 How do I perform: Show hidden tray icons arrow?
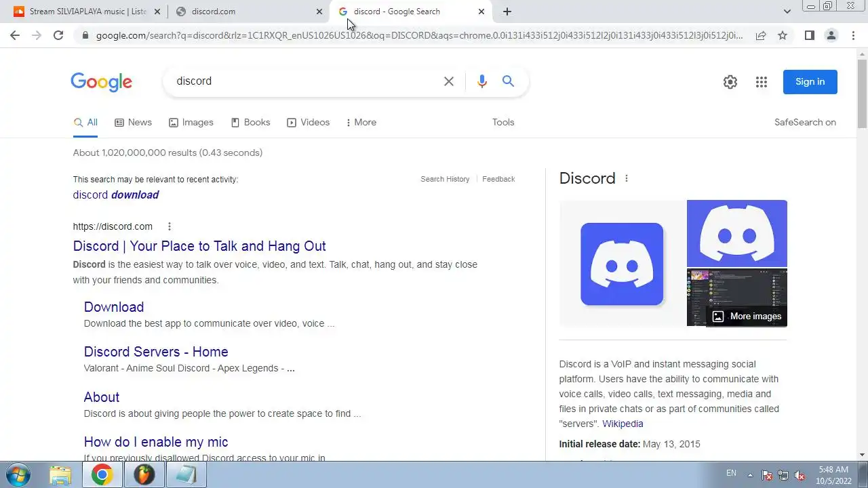[750, 474]
